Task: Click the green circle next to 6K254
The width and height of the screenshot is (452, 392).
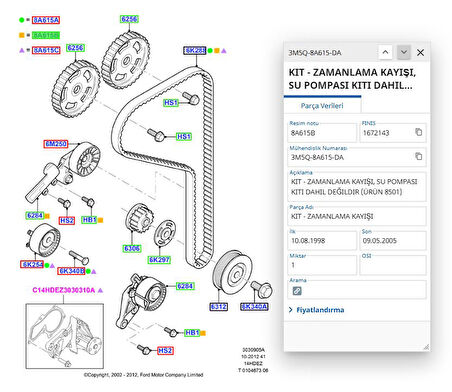Action: pyautogui.click(x=47, y=265)
